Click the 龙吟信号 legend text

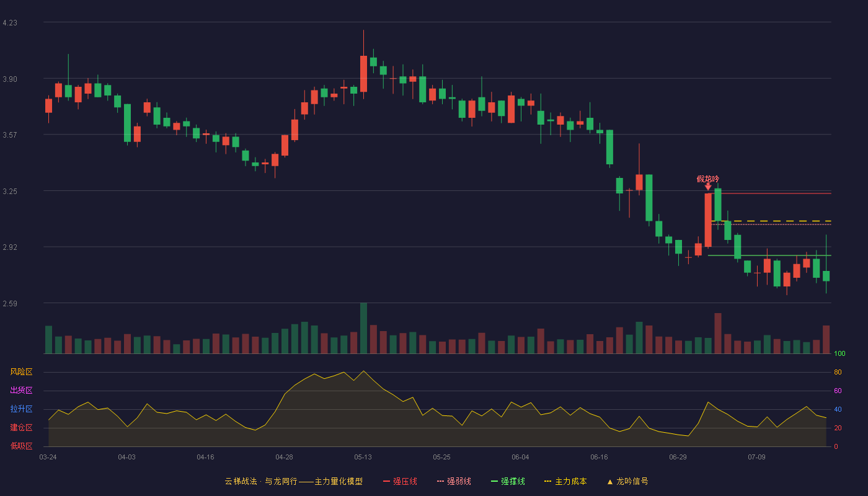632,481
